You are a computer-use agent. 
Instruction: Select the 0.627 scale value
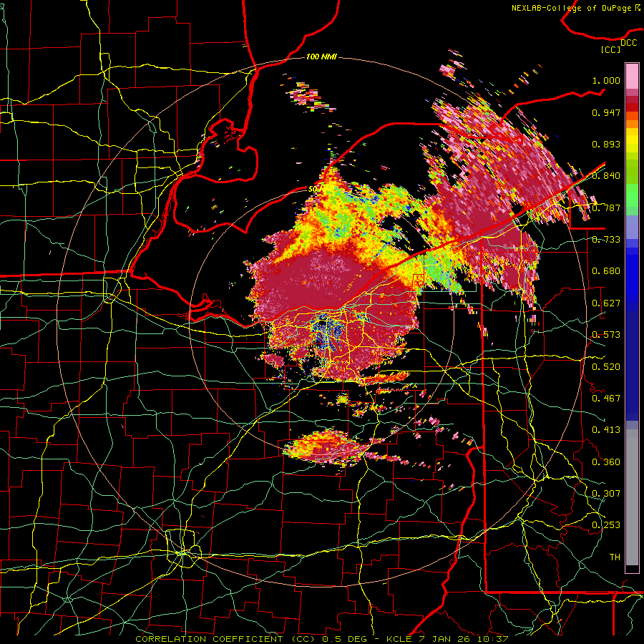pyautogui.click(x=606, y=303)
